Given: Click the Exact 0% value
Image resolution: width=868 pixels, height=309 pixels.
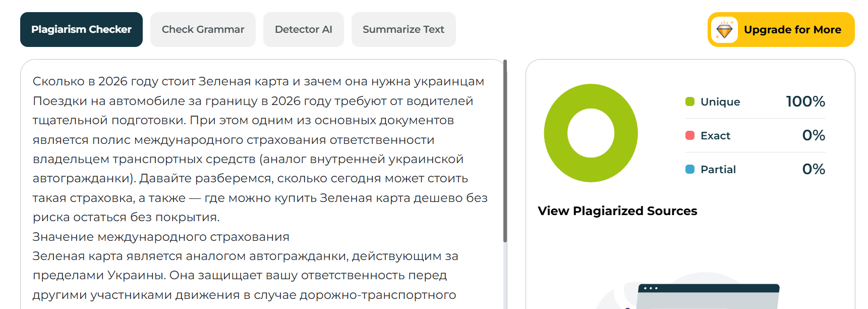Looking at the screenshot, I should pyautogui.click(x=813, y=135).
